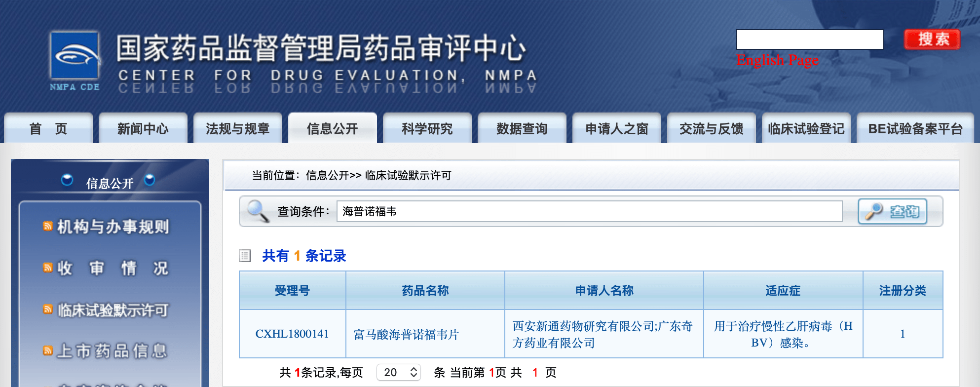Open 上市药品信息 in the sidebar
980x387 pixels.
coord(113,351)
